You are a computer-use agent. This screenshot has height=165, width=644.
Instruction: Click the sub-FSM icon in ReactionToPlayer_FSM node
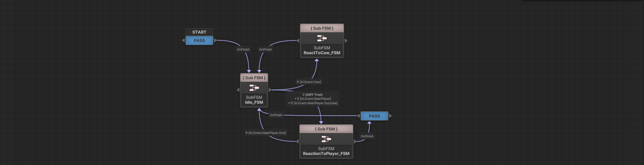pos(326,139)
